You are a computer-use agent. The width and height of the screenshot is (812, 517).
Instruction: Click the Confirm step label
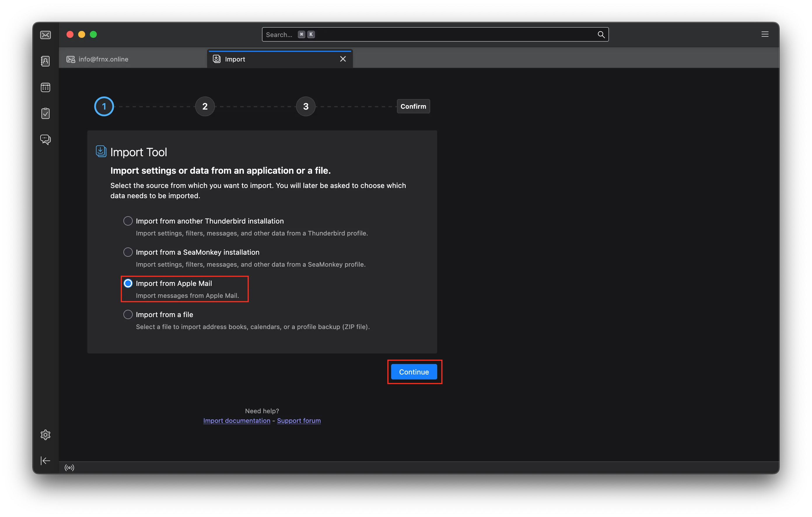[413, 106]
